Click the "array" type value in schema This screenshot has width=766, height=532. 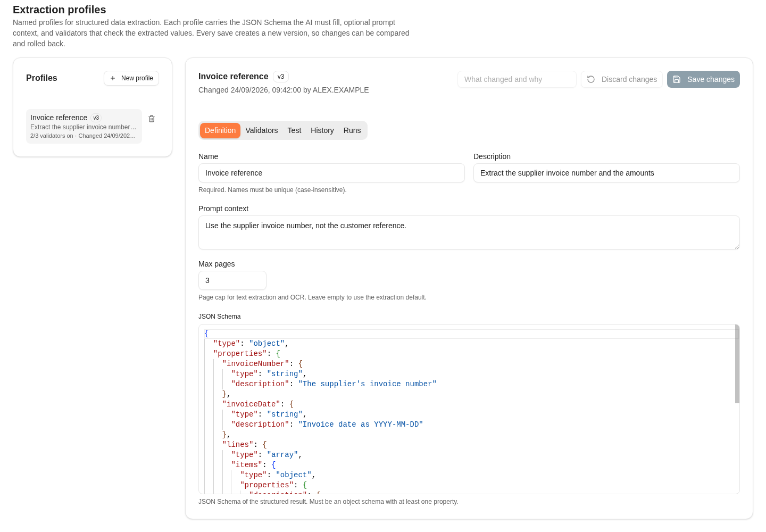point(282,455)
